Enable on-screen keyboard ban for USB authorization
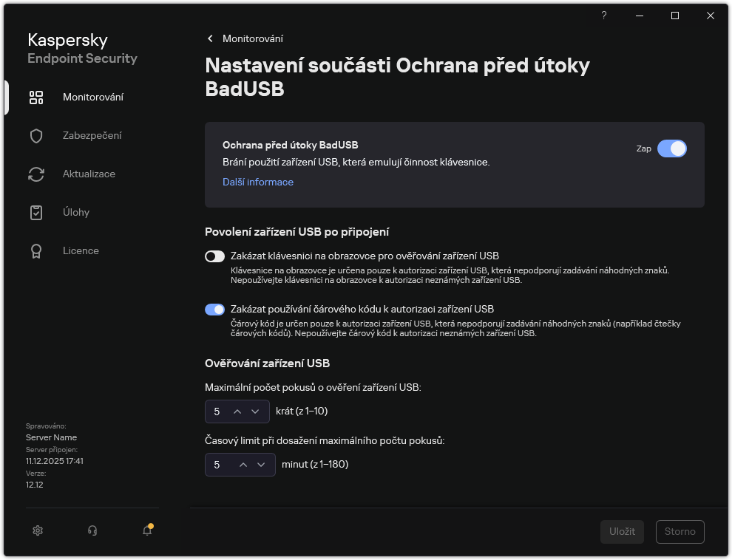This screenshot has height=560, width=732. (214, 256)
